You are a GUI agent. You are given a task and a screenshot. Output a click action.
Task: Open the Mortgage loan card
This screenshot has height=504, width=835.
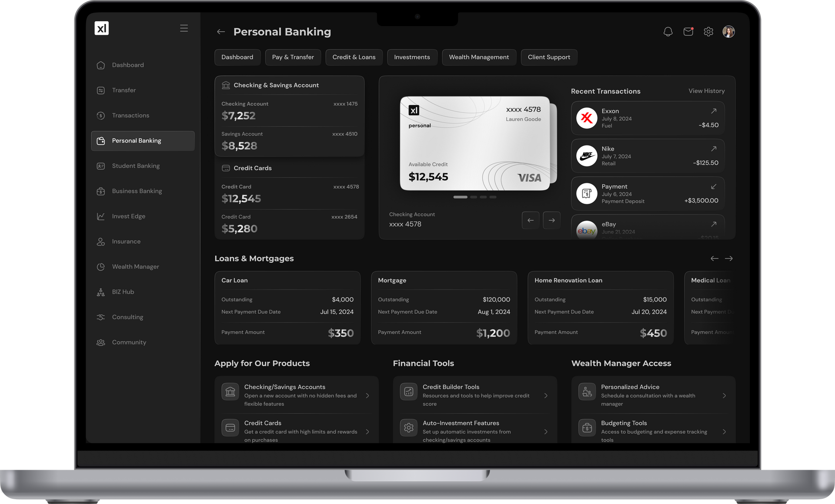(x=444, y=308)
